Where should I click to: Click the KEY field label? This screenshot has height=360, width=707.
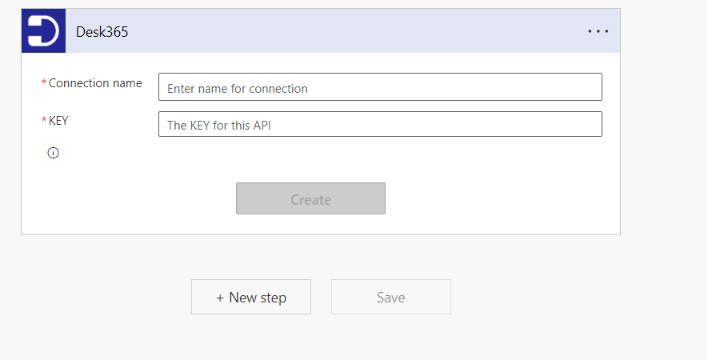(x=58, y=121)
